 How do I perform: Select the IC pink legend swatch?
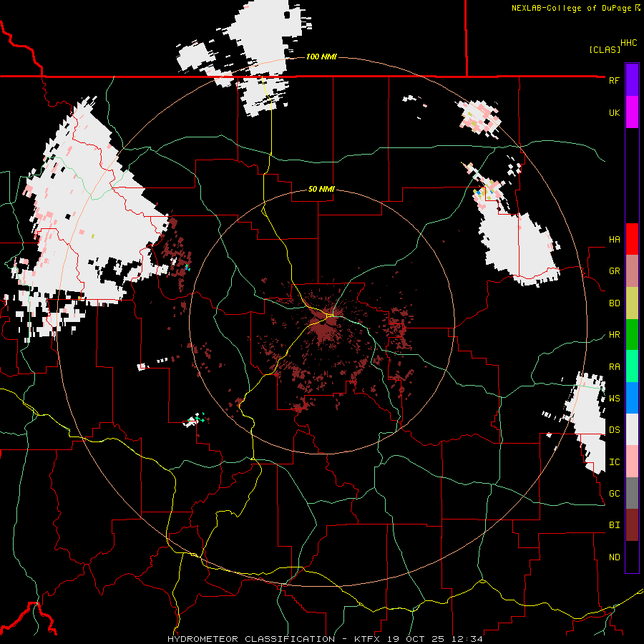(x=632, y=462)
